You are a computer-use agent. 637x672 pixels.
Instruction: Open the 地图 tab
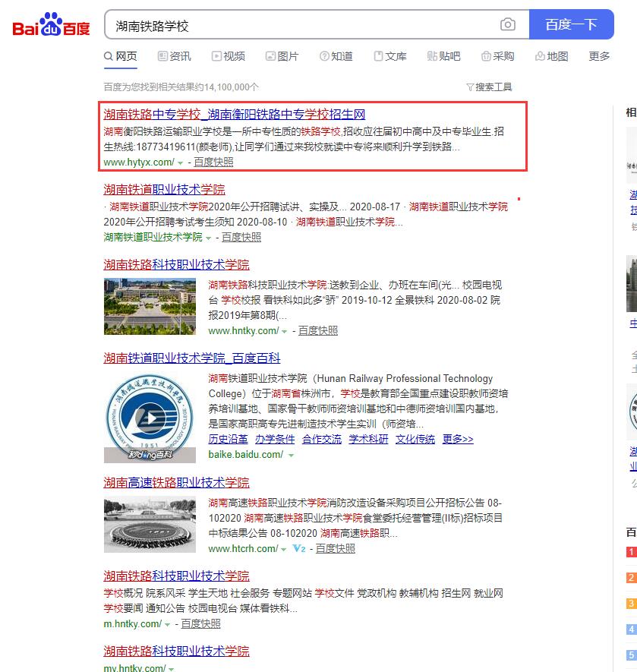[x=551, y=56]
